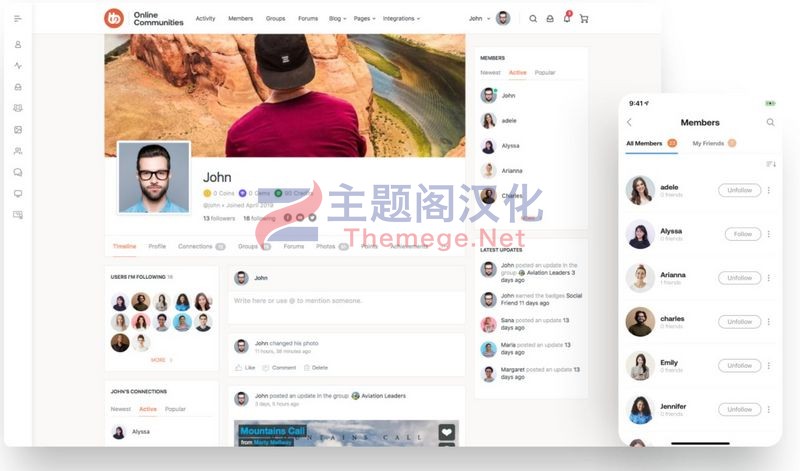This screenshot has height=471, width=800.
Task: Open the Groups menu item
Action: click(x=276, y=18)
